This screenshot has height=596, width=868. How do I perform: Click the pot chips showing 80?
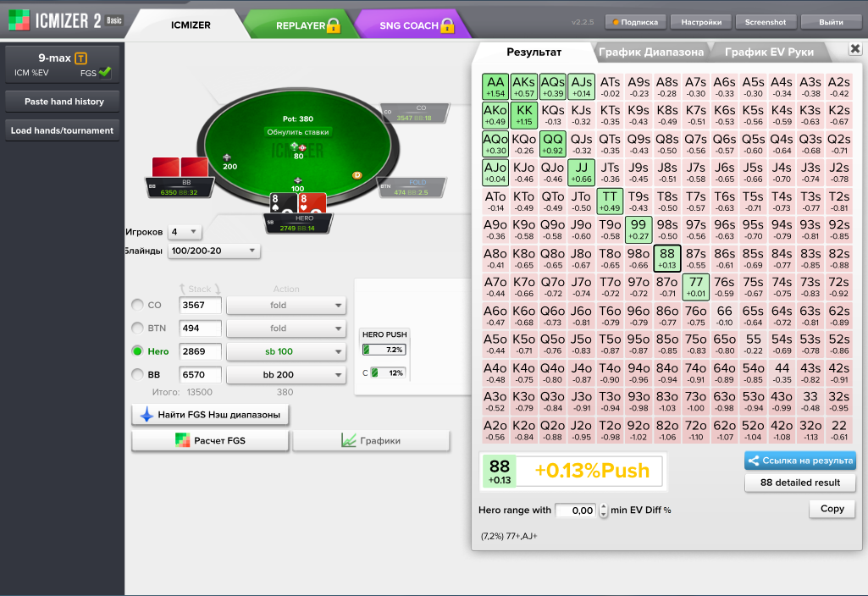click(298, 147)
